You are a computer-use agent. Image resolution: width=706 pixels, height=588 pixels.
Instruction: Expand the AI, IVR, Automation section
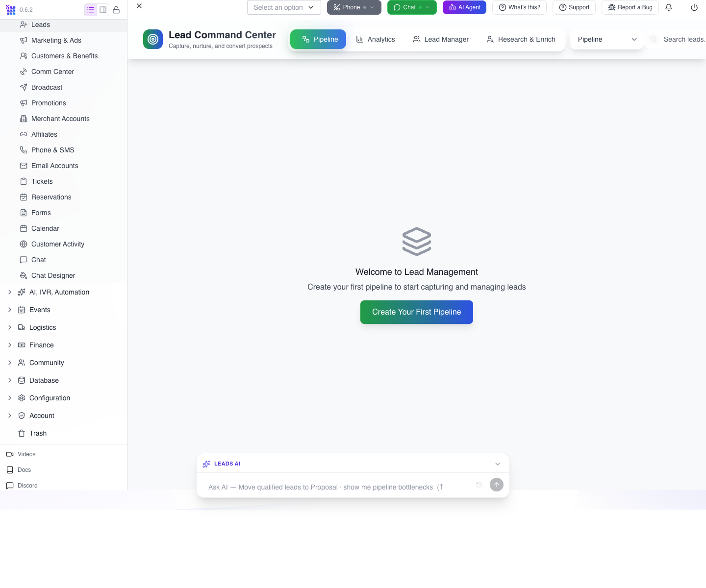coord(10,292)
